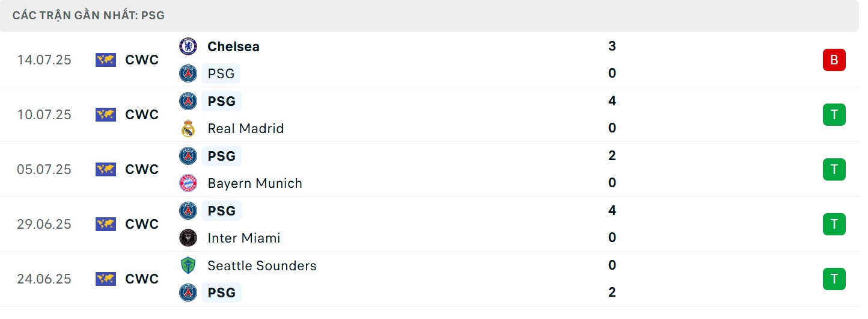Click Chelsea's score of 3
868x319 pixels.
point(612,46)
